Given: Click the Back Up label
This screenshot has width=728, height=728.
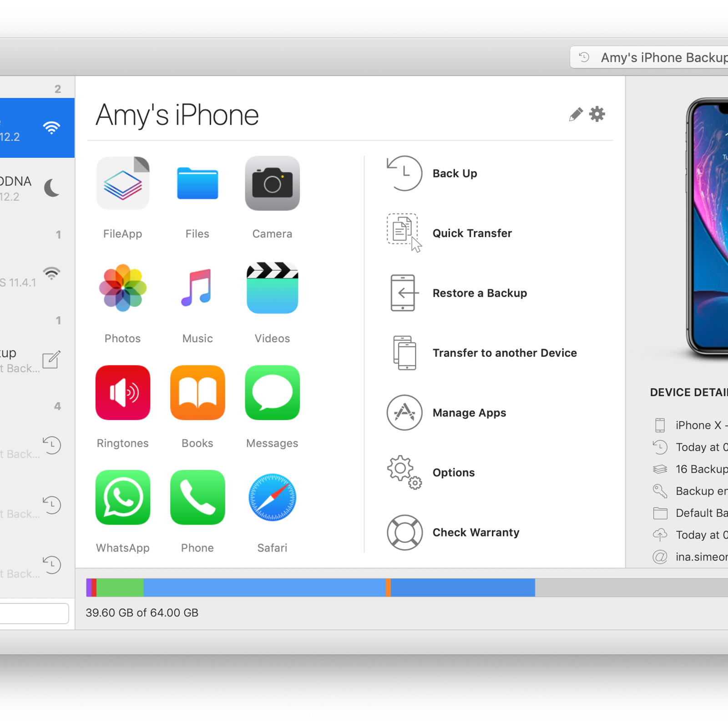Looking at the screenshot, I should tap(455, 173).
